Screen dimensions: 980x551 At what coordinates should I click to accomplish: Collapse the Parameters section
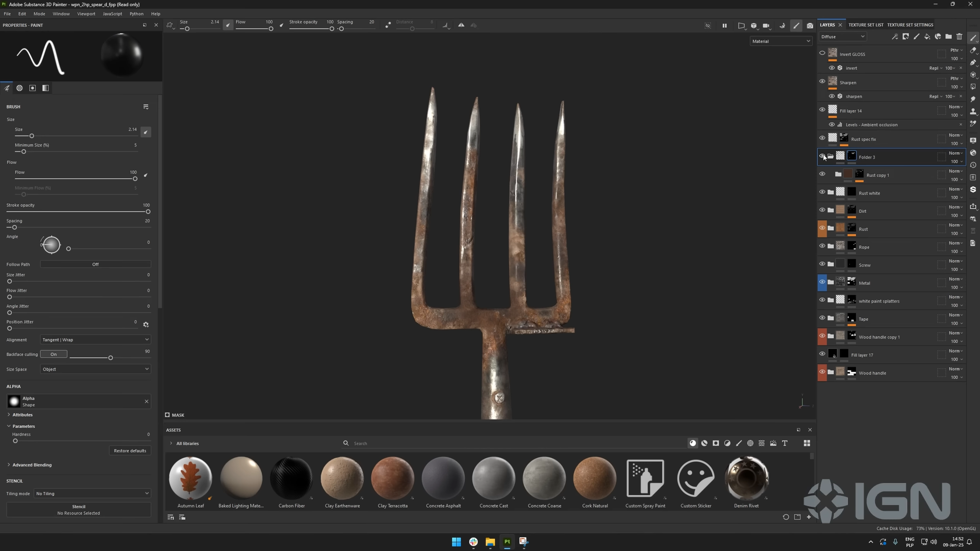[x=21, y=426]
